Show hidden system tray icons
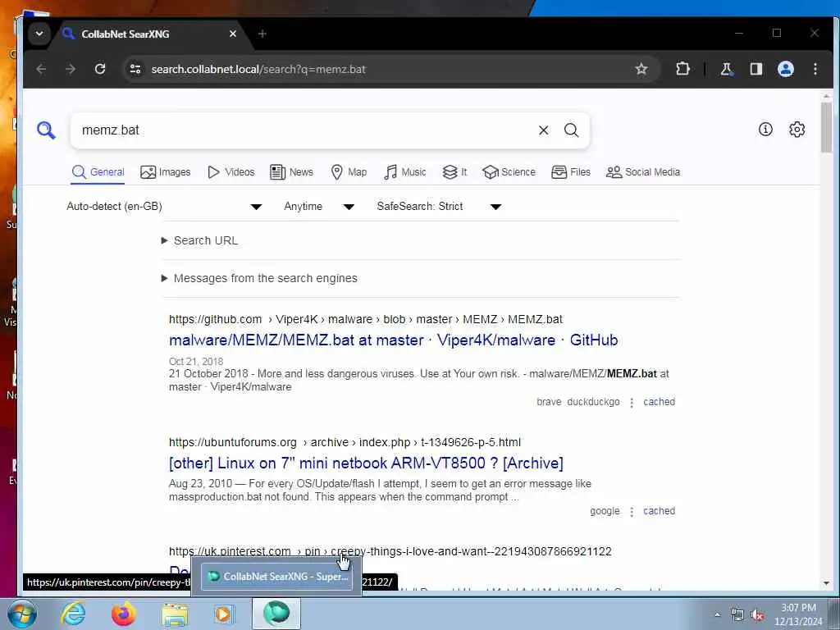Viewport: 840px width, 630px height. point(717,614)
